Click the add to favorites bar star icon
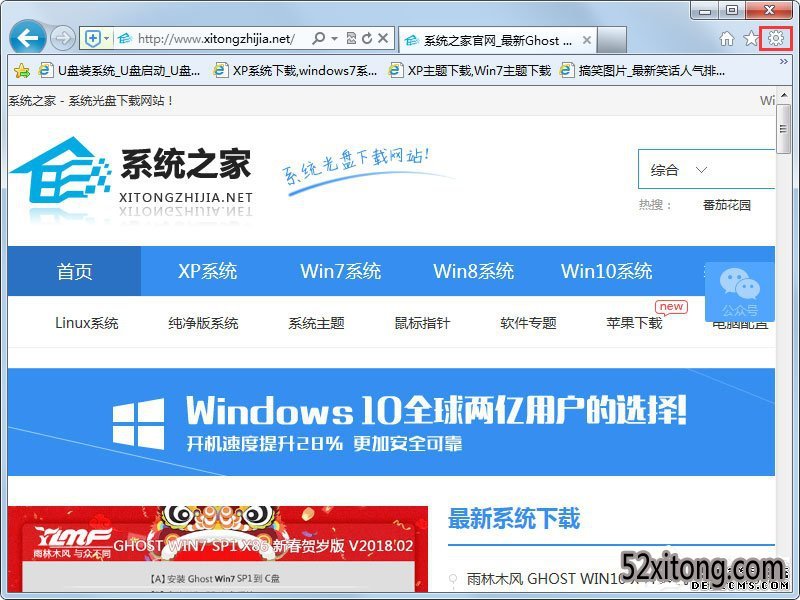Screen dimensions: 800x600 point(21,70)
